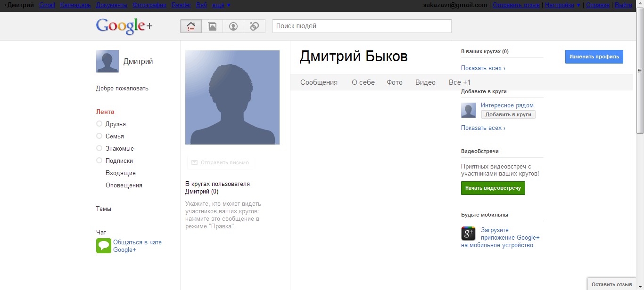644x290 pixels.
Task: Click the Изменить профиль button
Action: (x=594, y=56)
